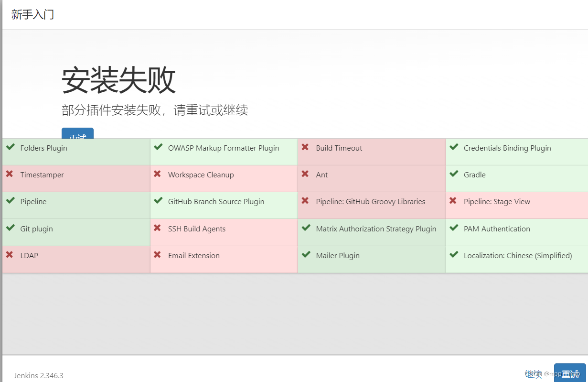This screenshot has height=382, width=588.
Task: Select the Pipeline label in the first column
Action: point(33,202)
